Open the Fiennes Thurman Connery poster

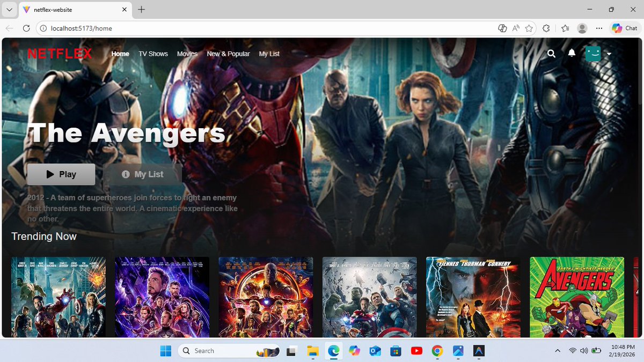tap(473, 297)
